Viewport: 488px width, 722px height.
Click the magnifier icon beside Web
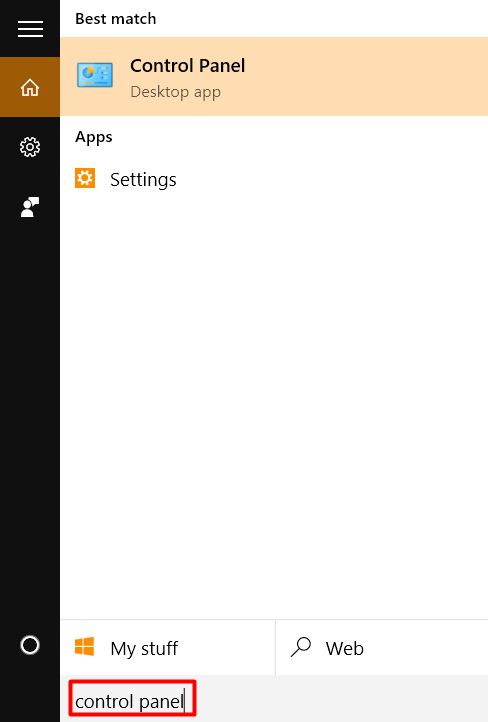click(301, 647)
